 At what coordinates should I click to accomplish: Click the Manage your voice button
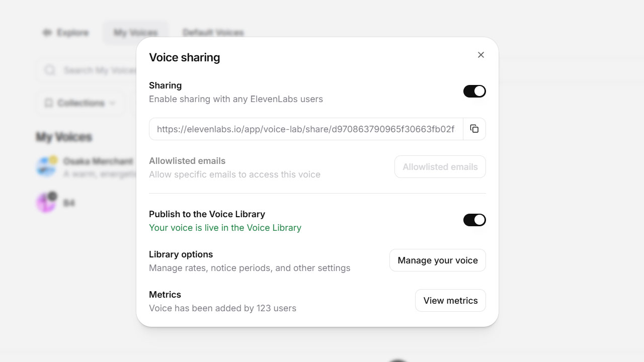437,260
